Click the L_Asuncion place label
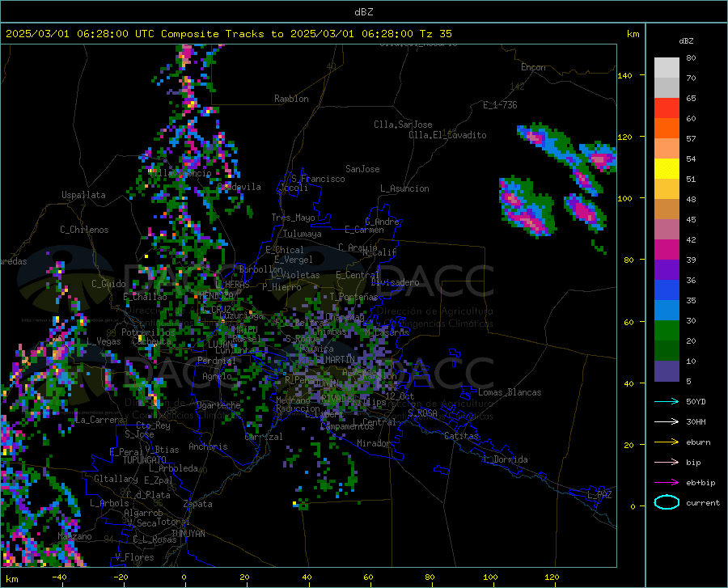The width and height of the screenshot is (728, 588). pyautogui.click(x=404, y=188)
